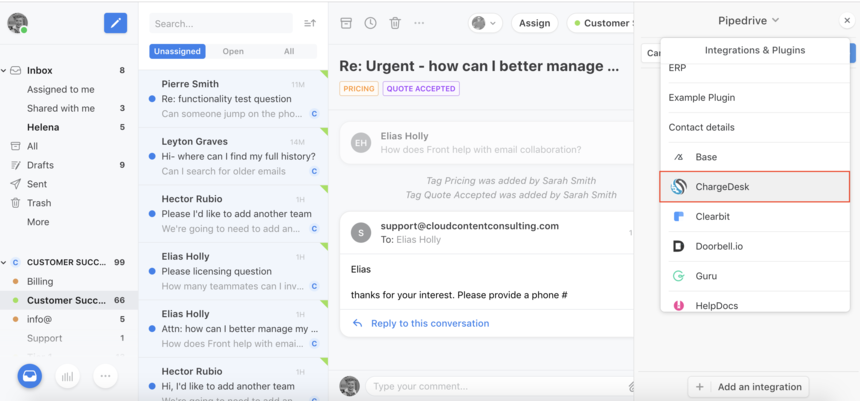Snooze conversation using the clock icon
Viewport: 860px width, 401px height.
click(x=371, y=22)
